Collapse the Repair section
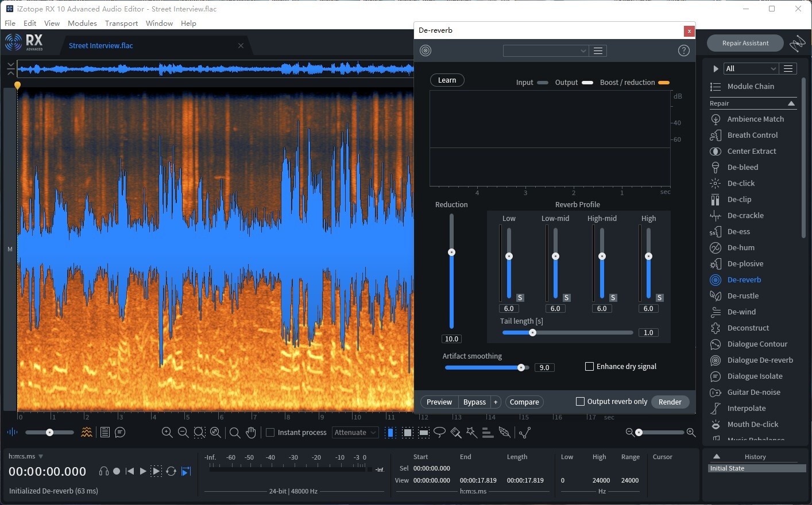The width and height of the screenshot is (812, 505). click(x=791, y=103)
